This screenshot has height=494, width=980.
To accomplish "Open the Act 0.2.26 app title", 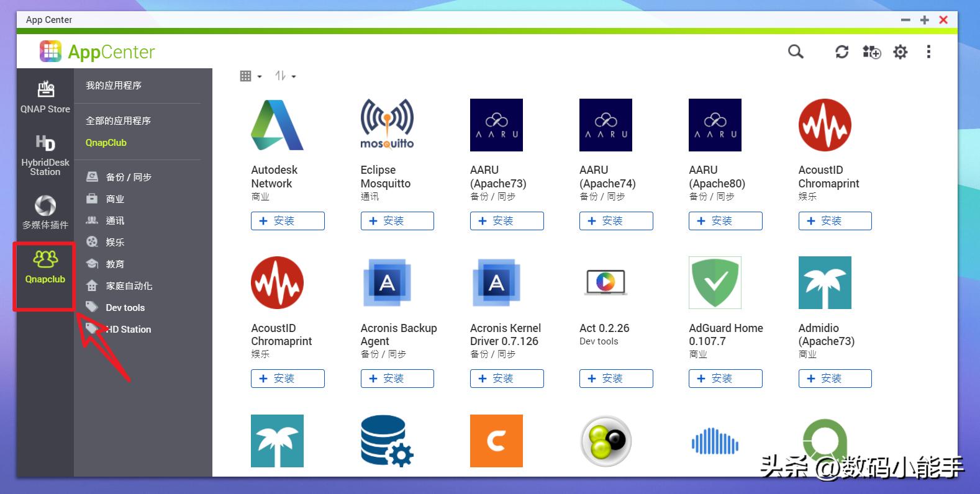I will [x=604, y=328].
